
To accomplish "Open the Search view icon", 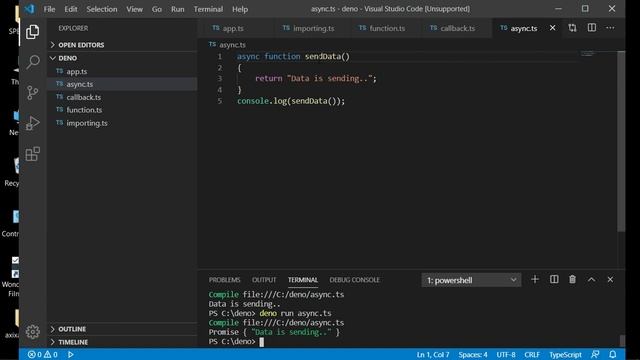I will (x=32, y=62).
